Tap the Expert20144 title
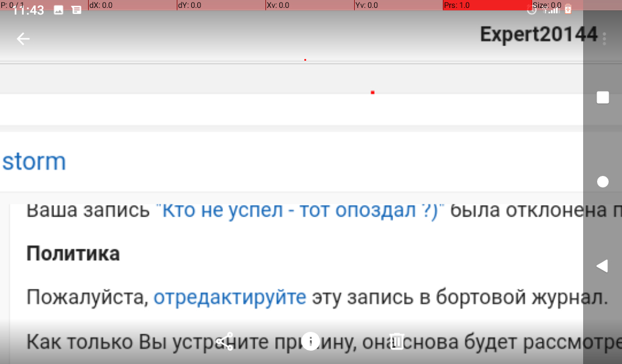This screenshot has height=364, width=622. pyautogui.click(x=539, y=35)
